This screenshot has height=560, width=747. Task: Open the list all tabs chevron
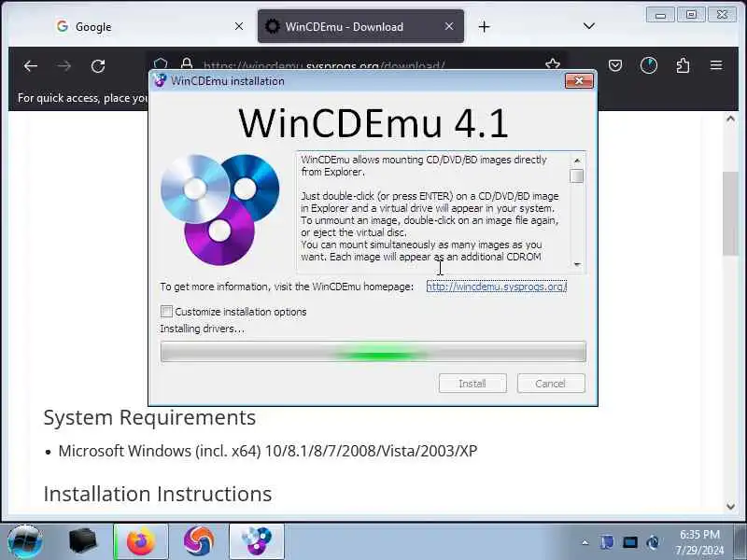[589, 26]
